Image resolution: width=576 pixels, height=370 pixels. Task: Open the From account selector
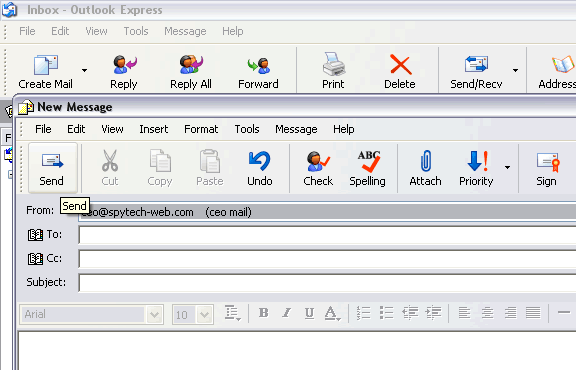pos(327,212)
